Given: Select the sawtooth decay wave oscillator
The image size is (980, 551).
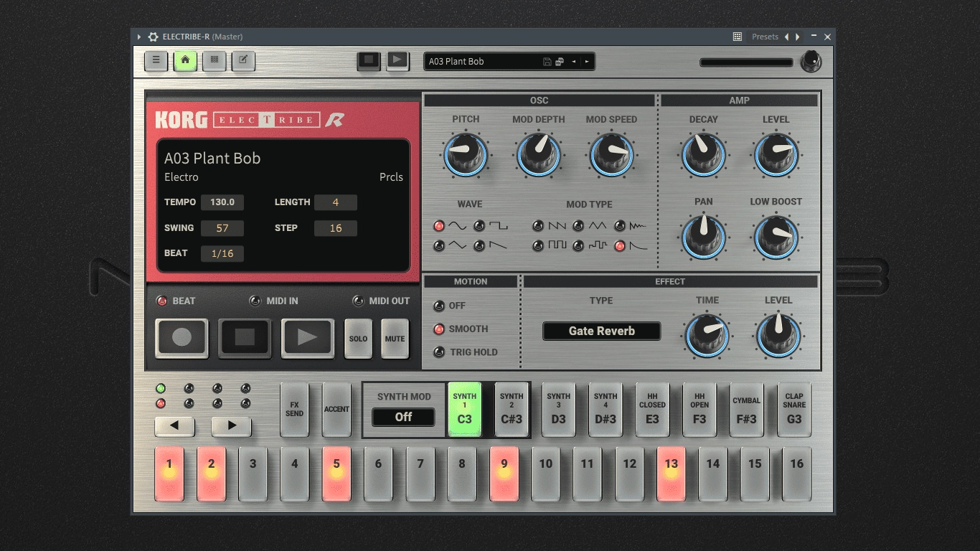Looking at the screenshot, I should pos(479,246).
